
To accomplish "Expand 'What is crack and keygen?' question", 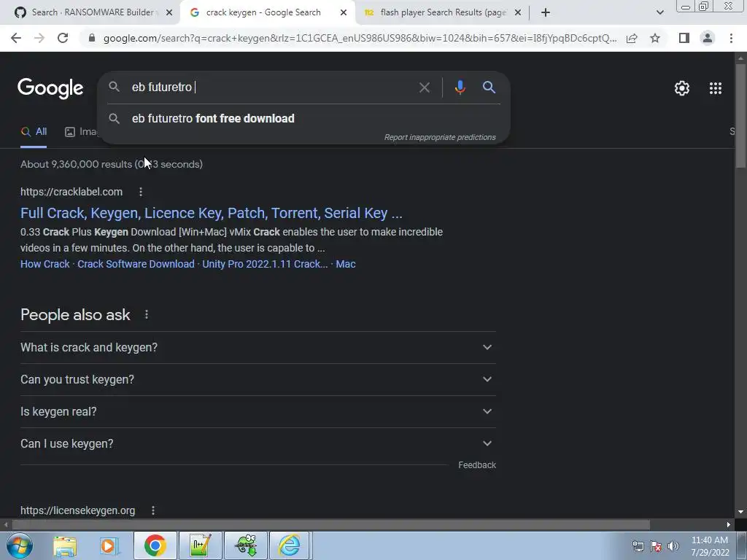I will [x=258, y=348].
